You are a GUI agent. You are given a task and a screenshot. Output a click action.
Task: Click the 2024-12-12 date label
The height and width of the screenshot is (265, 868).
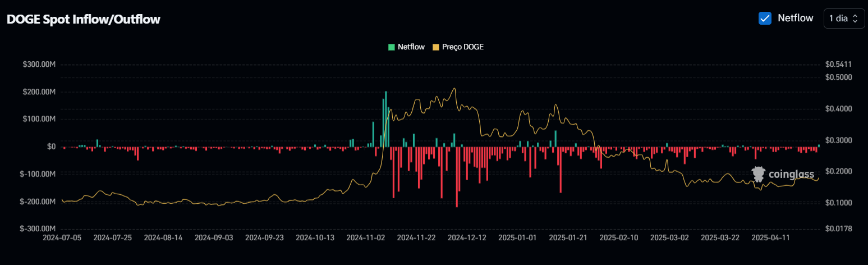pos(467,238)
